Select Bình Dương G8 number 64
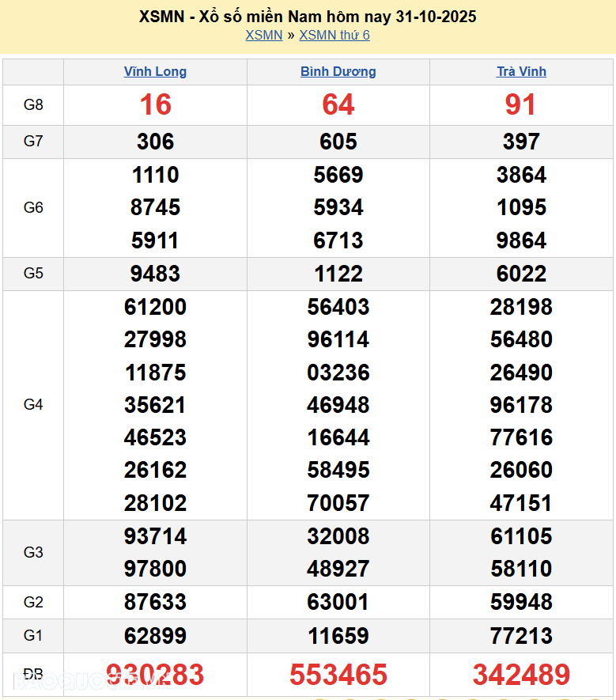Screen dimensions: 616x700 tap(338, 104)
